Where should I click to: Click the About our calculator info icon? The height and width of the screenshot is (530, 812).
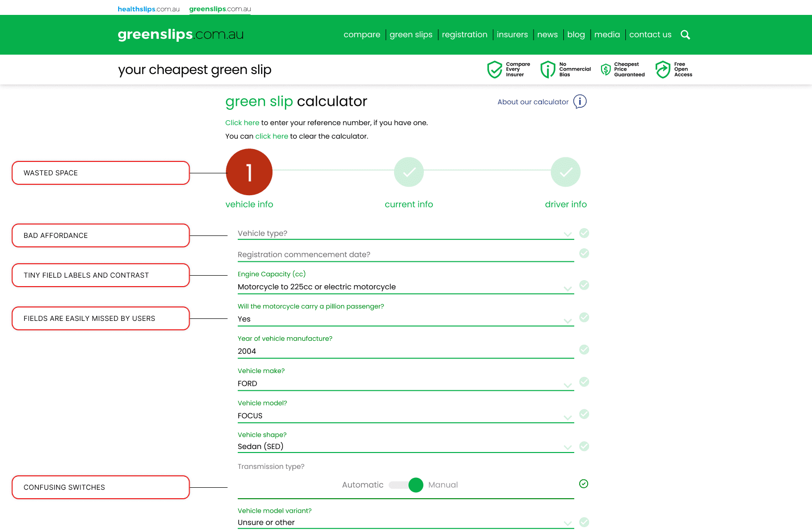coord(580,101)
